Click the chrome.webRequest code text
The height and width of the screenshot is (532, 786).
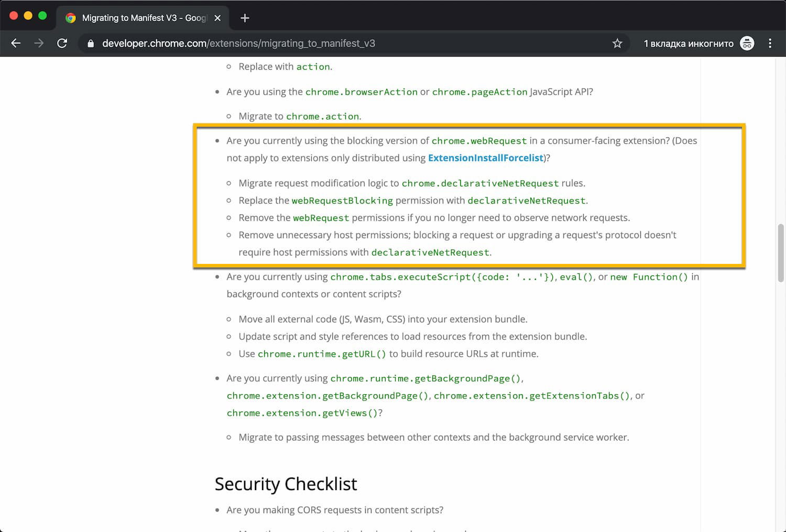479,141
